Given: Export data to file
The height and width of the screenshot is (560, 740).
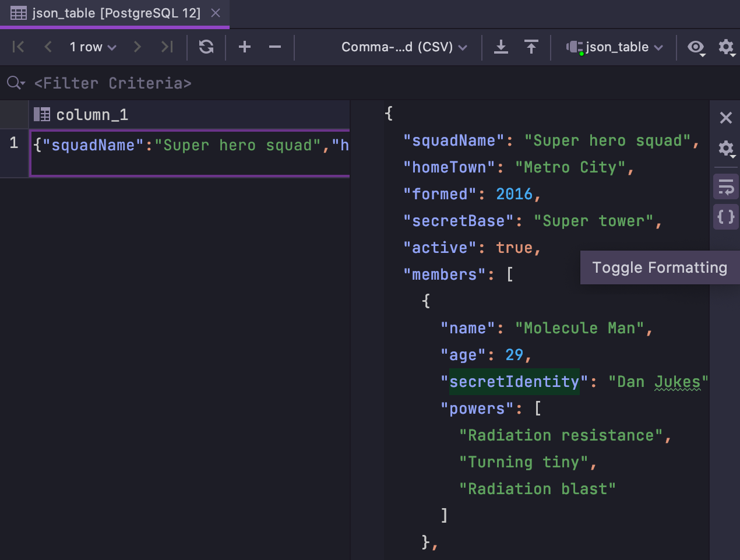Looking at the screenshot, I should (501, 47).
